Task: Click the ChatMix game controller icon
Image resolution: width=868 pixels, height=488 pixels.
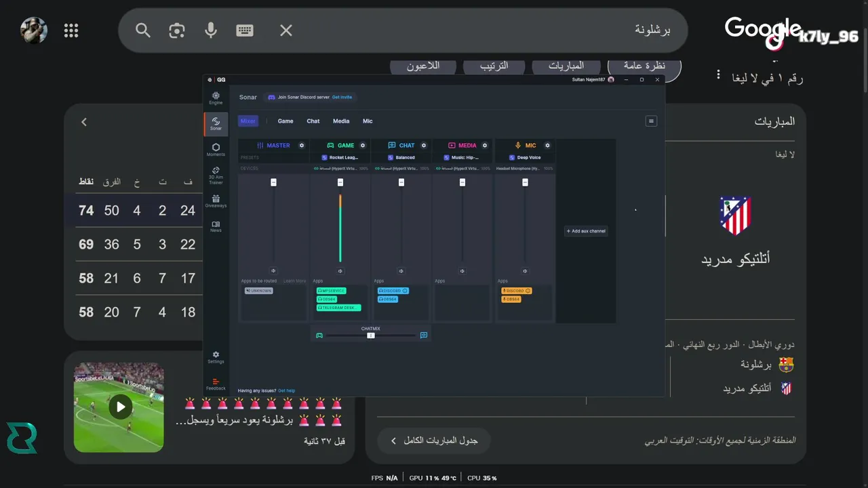Action: pos(319,335)
